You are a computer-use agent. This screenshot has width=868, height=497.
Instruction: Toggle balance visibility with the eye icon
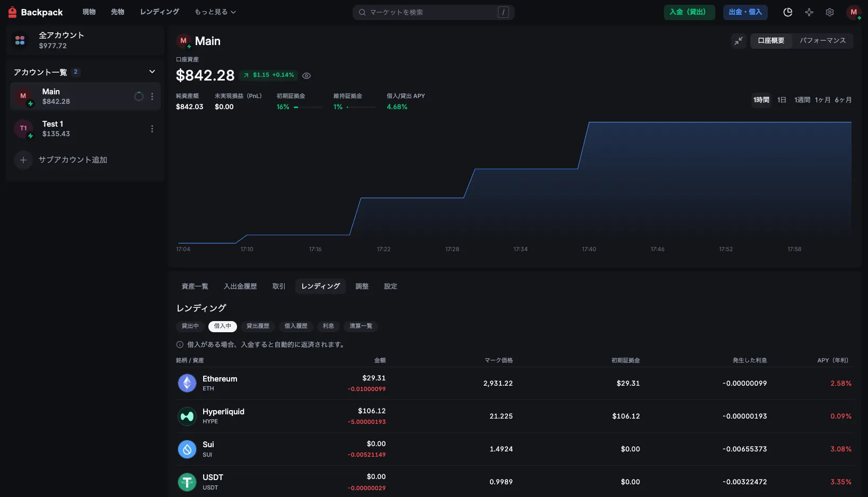pos(306,76)
